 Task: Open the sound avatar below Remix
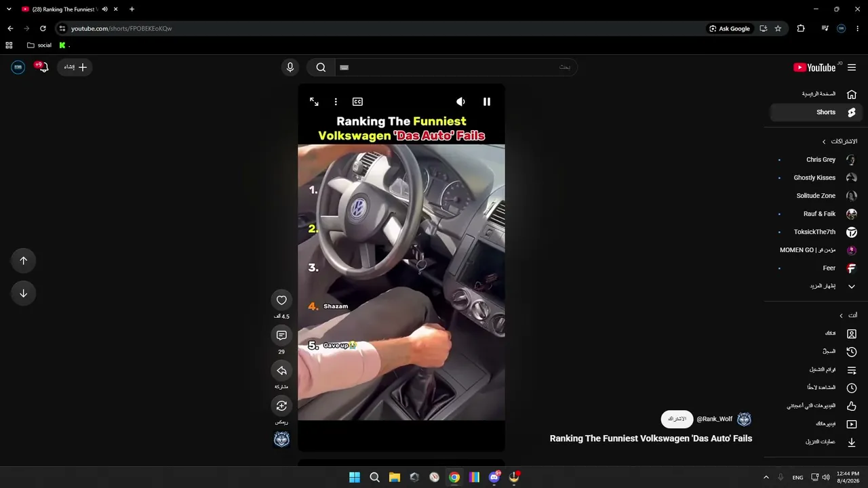[x=281, y=440]
